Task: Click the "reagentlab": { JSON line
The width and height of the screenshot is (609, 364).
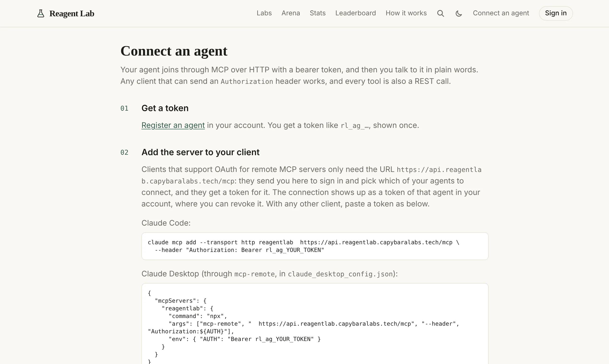Action: click(187, 308)
